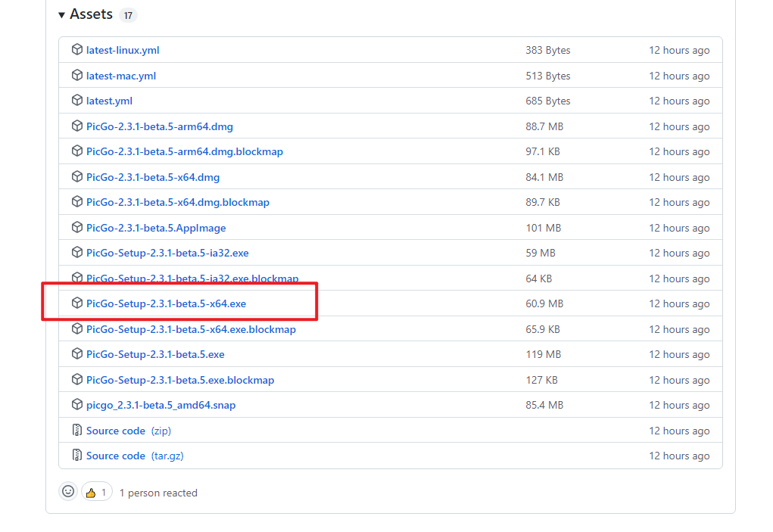Click the package icon beside latest-linux.yml
Image resolution: width=773 pixels, height=532 pixels.
click(77, 49)
